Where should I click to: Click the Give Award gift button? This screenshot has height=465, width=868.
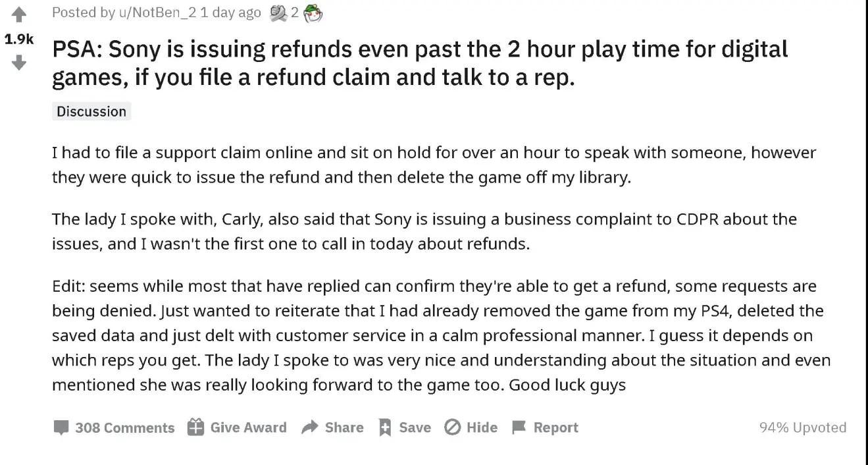pos(237,427)
